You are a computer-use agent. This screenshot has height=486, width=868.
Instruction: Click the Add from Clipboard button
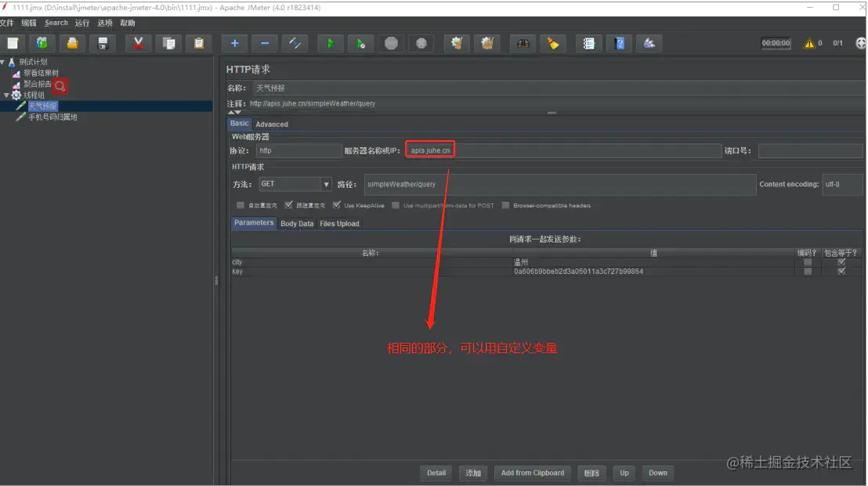click(533, 473)
